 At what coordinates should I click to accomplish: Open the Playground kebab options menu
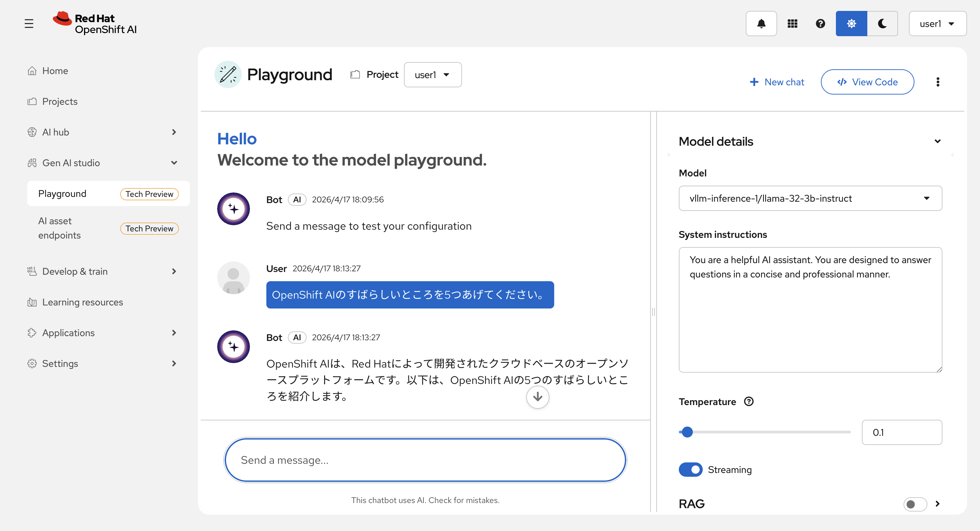coord(937,82)
